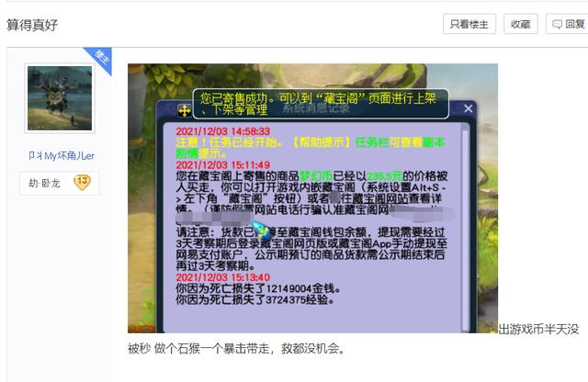This screenshot has width=588, height=382.
Task: Open the poster's avatar image
Action: click(60, 98)
